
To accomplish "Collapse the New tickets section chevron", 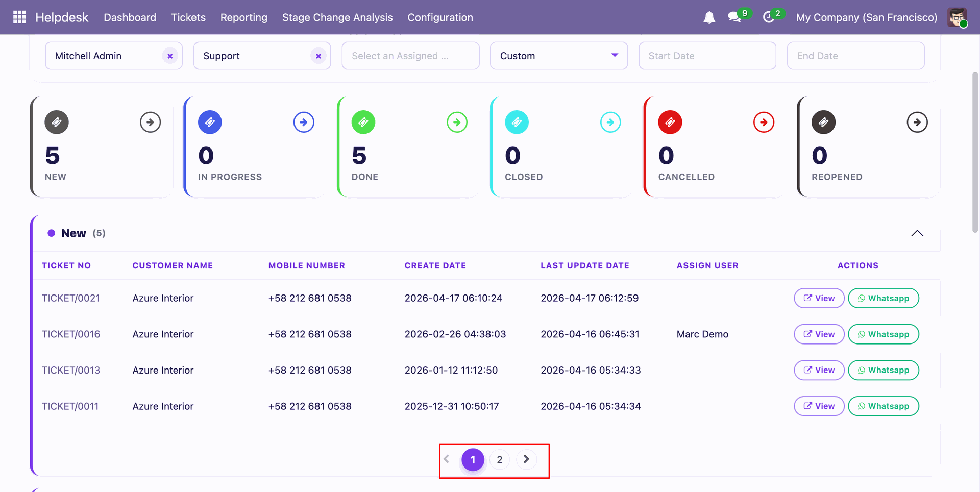I will coord(917,233).
